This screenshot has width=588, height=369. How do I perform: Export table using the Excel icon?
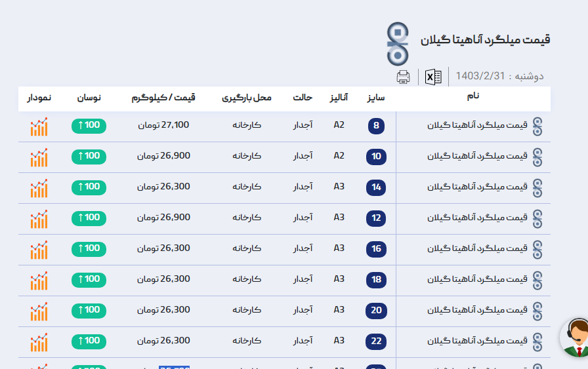(x=433, y=77)
